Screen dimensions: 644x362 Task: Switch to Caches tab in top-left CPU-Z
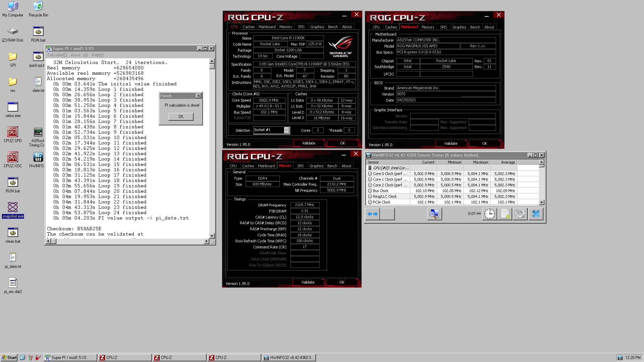coord(249,27)
